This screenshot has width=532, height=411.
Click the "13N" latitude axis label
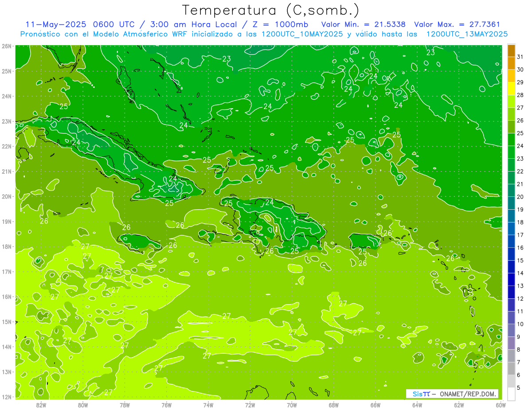click(x=7, y=372)
